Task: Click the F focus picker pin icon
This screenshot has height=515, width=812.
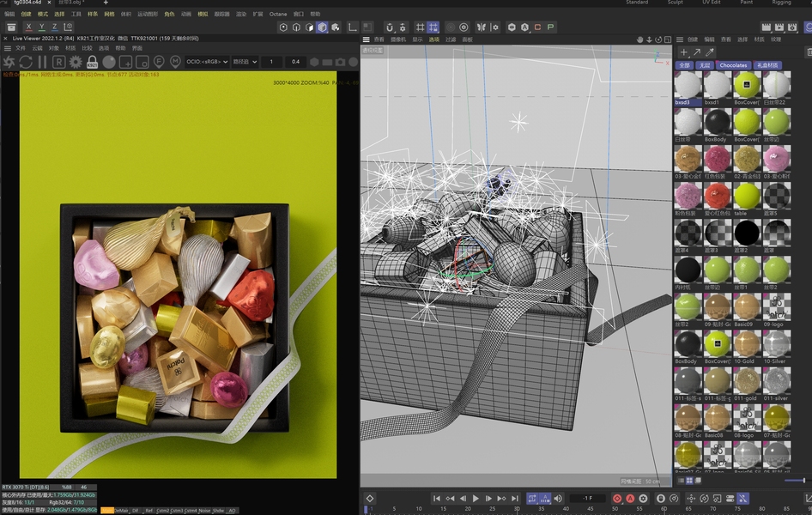Action: click(x=159, y=62)
